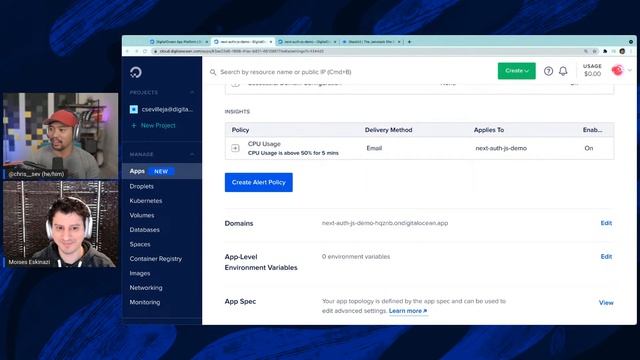Edit the Domains setting
This screenshot has width=640, height=360.
coord(606,223)
